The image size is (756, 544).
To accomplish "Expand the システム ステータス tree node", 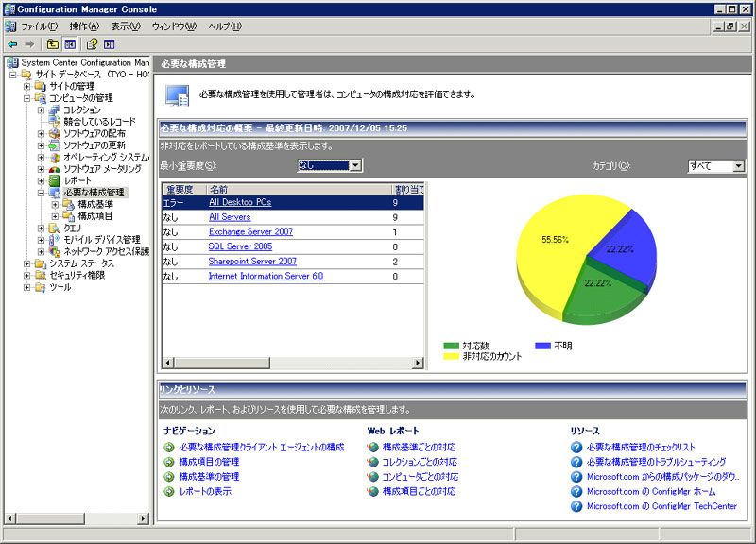I will 27,263.
